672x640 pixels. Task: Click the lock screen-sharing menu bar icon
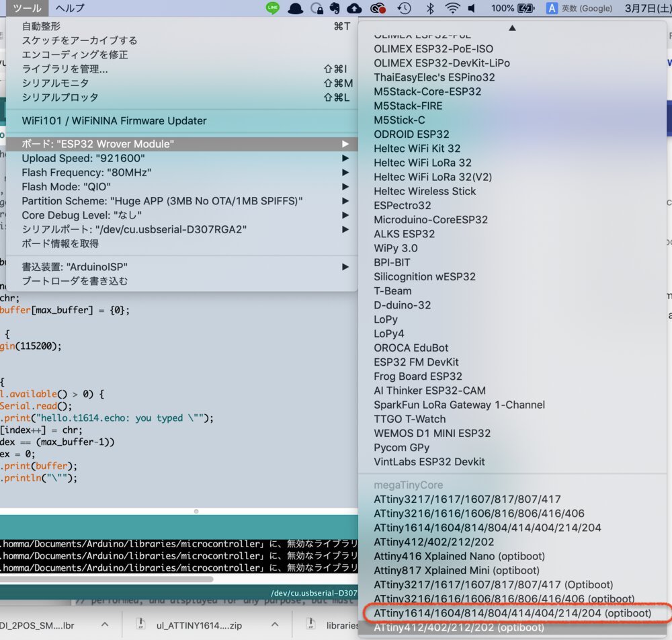pos(317,8)
